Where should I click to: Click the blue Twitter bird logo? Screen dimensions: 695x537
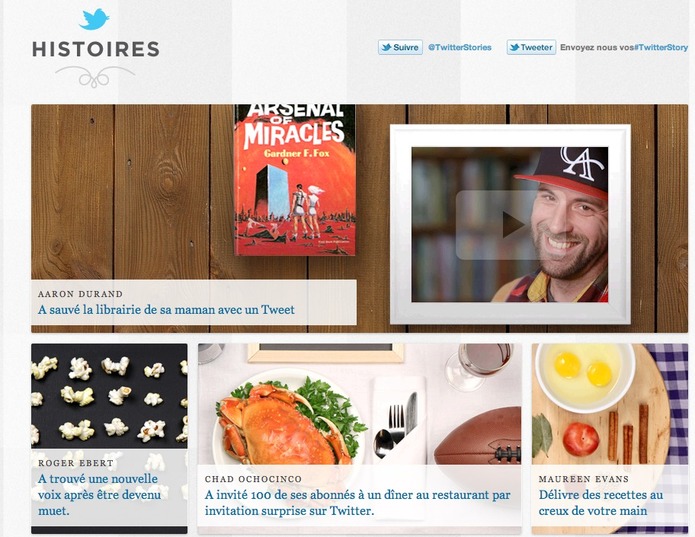pyautogui.click(x=94, y=19)
